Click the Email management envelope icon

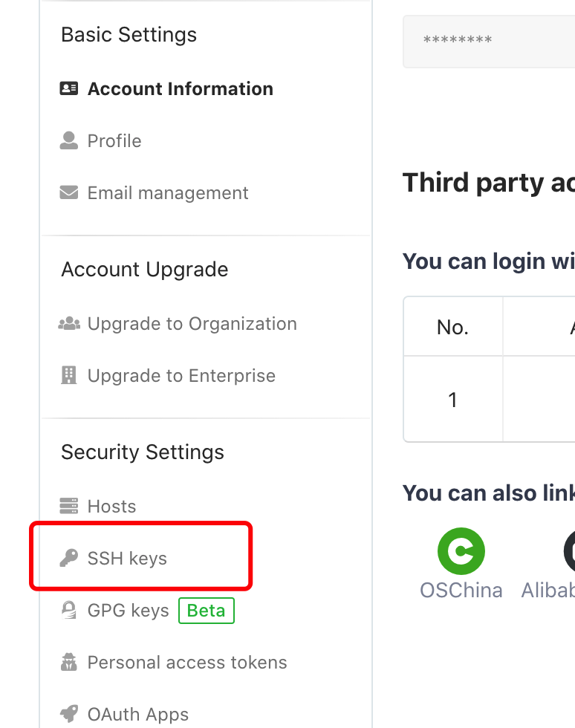click(69, 192)
